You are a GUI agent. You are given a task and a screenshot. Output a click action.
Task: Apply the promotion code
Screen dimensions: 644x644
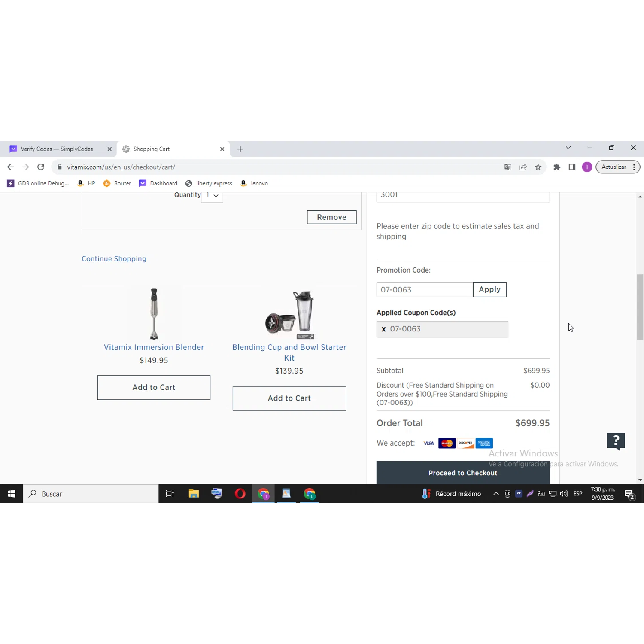pyautogui.click(x=489, y=289)
